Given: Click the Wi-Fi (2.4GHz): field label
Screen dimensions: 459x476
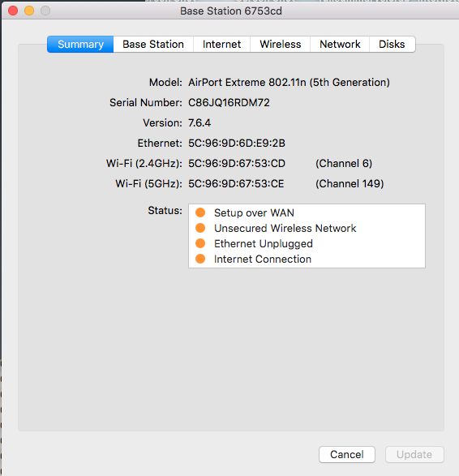Looking at the screenshot, I should (144, 164).
